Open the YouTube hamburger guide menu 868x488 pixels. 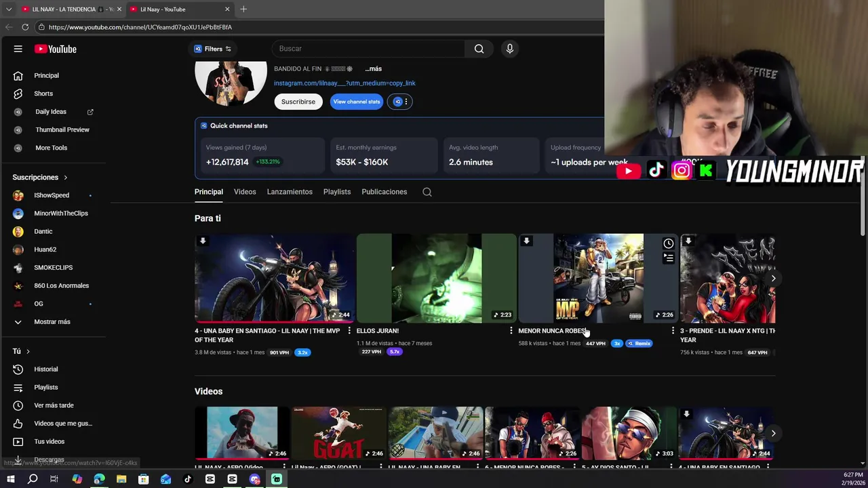pyautogui.click(x=18, y=49)
